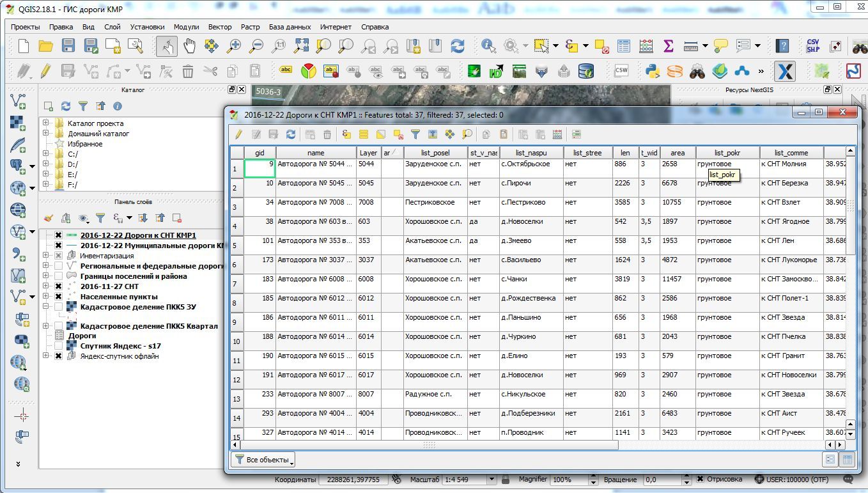Open the Растр menu

[x=251, y=27]
